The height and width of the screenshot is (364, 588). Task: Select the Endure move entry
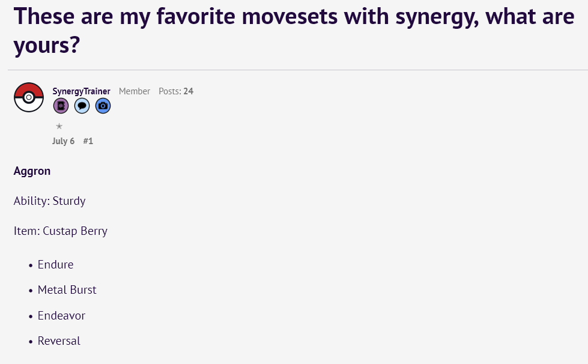pyautogui.click(x=55, y=264)
